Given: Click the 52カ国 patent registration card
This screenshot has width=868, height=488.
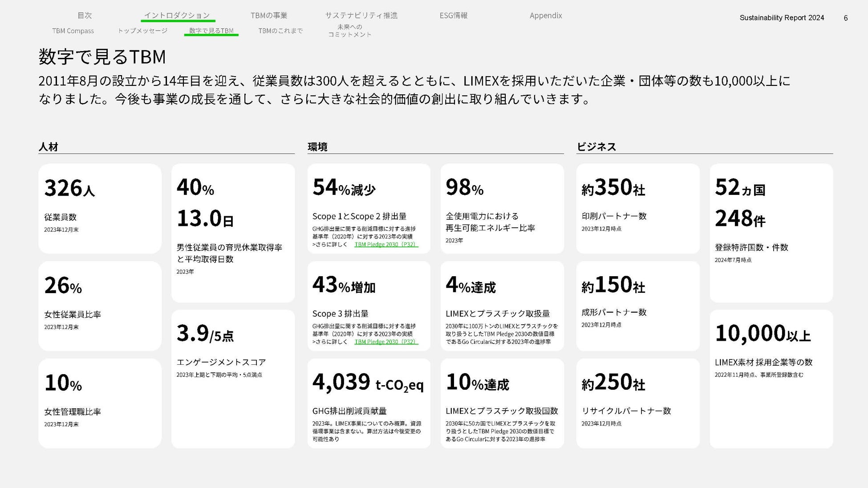Looking at the screenshot, I should pyautogui.click(x=771, y=233).
